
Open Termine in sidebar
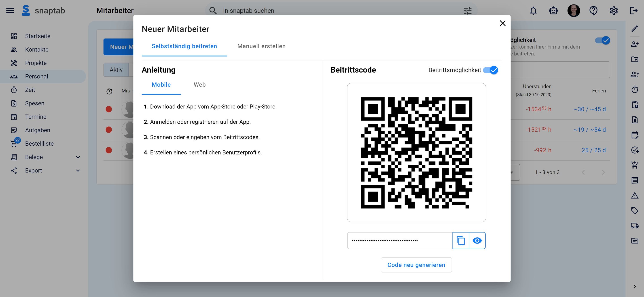[x=43, y=117]
